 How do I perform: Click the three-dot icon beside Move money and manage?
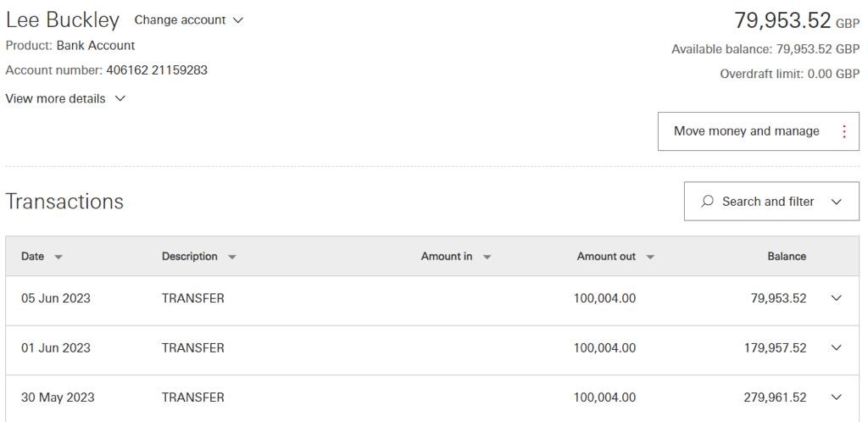843,131
